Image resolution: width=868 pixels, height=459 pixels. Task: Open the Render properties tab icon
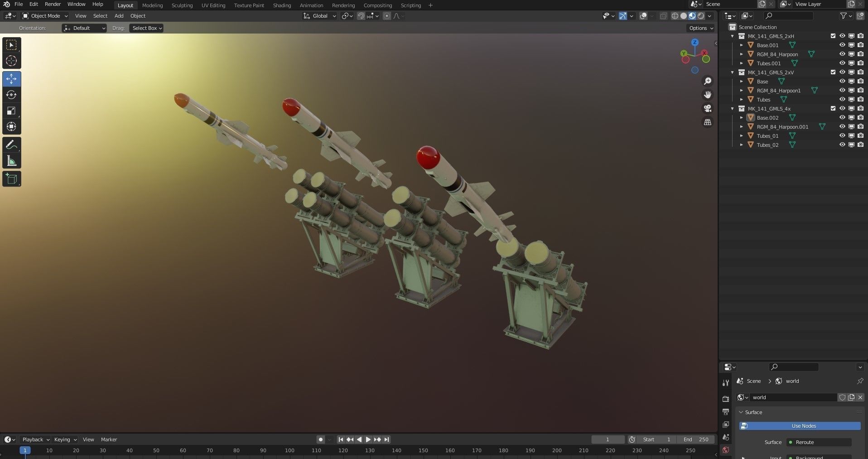pyautogui.click(x=726, y=399)
